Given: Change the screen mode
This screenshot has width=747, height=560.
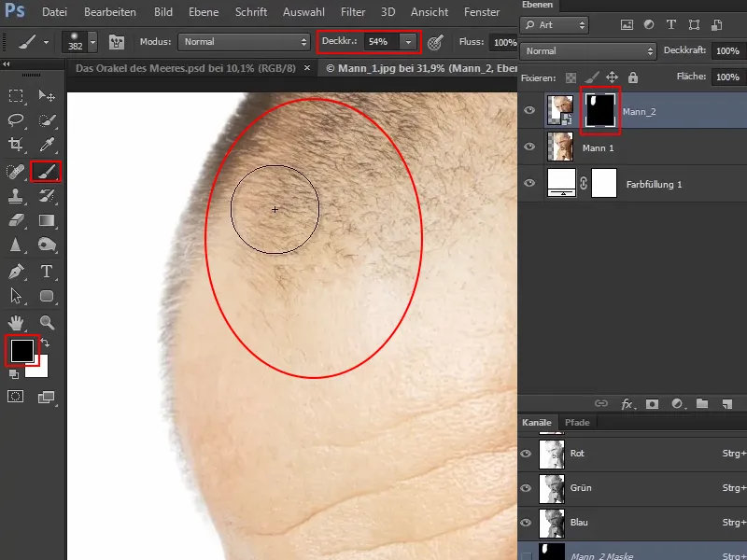Looking at the screenshot, I should pos(46,397).
